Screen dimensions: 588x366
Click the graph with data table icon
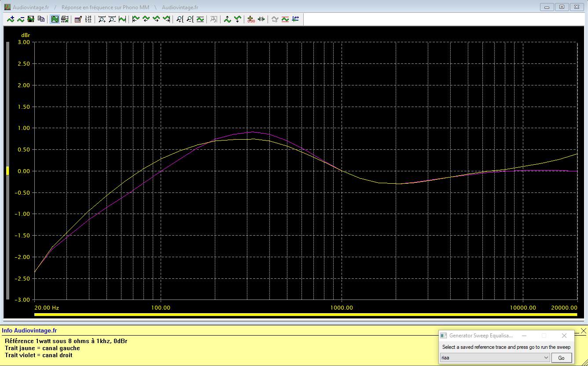(65, 19)
